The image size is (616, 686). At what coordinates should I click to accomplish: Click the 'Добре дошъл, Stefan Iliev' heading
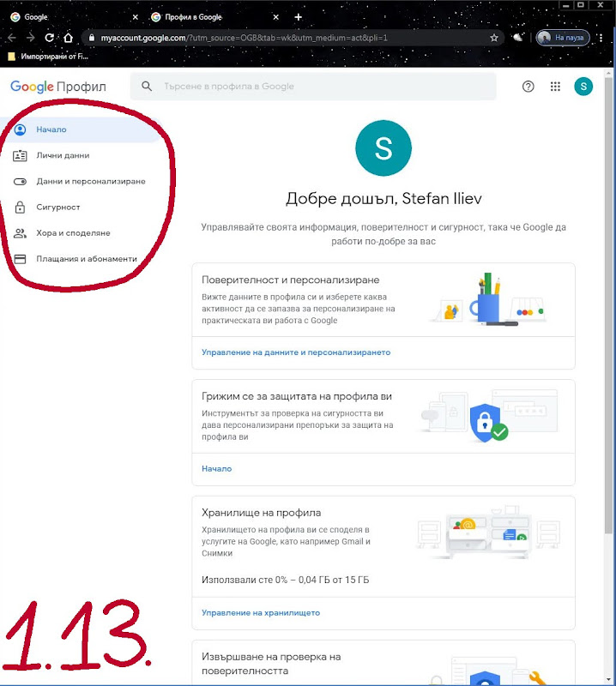(x=383, y=198)
